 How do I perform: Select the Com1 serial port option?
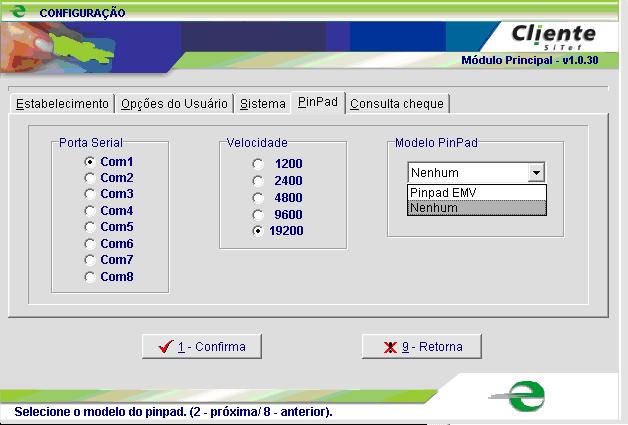[91, 162]
